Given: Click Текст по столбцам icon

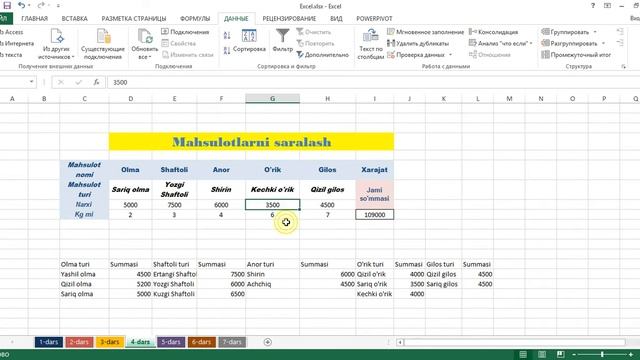Looking at the screenshot, I should pyautogui.click(x=371, y=36).
